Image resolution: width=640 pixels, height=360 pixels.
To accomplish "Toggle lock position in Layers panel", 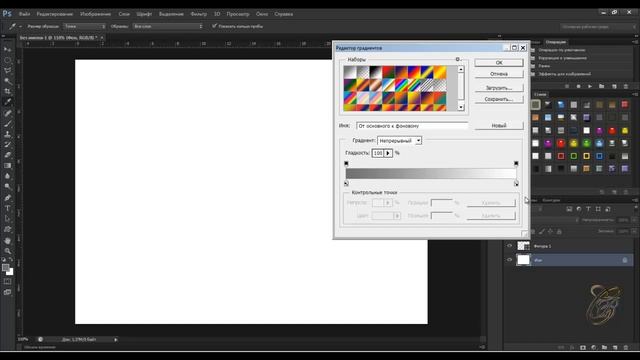I will (550, 231).
